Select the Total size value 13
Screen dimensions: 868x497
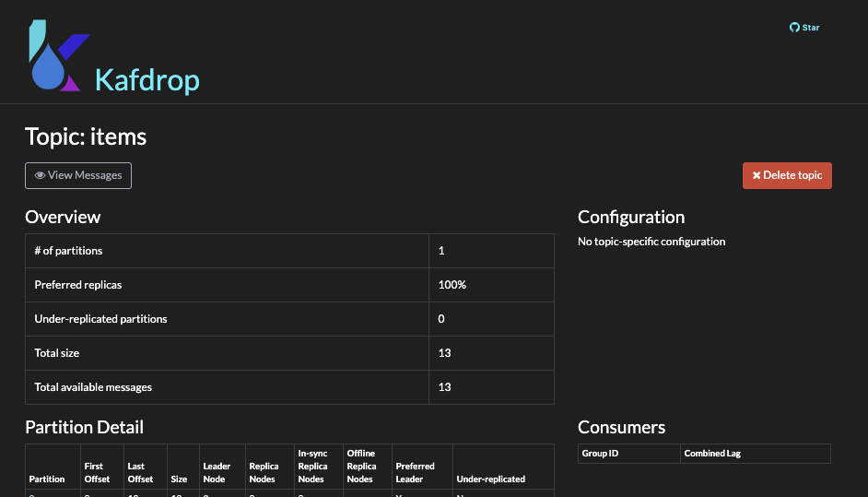[444, 353]
